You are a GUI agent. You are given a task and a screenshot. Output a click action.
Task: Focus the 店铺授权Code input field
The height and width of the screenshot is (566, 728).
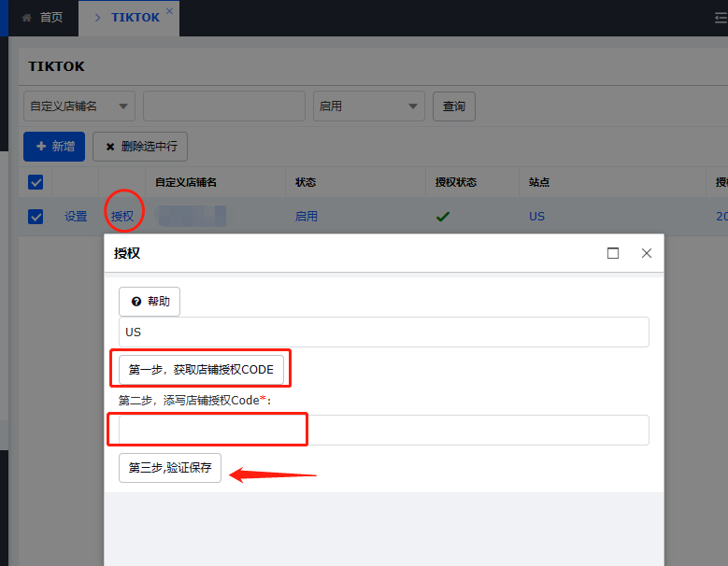384,430
